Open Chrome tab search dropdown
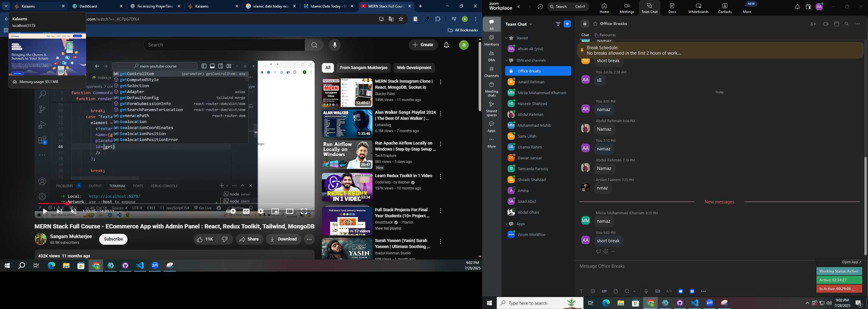Image resolution: width=868 pixels, height=309 pixels. pyautogui.click(x=6, y=6)
